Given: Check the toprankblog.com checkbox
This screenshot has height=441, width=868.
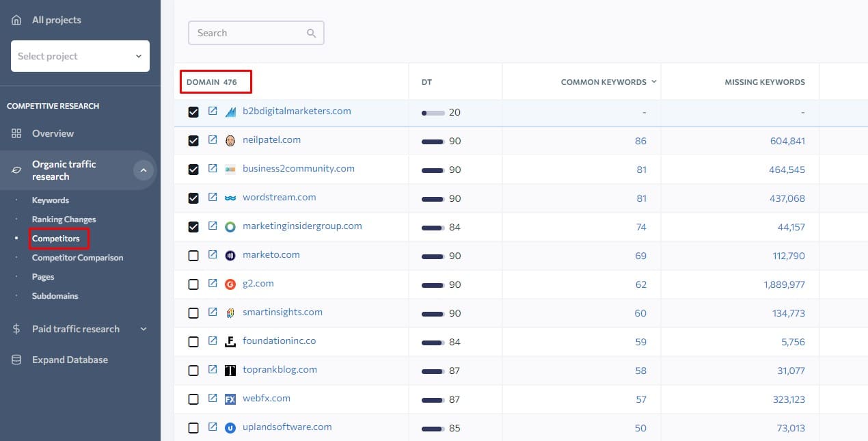Looking at the screenshot, I should click(x=193, y=371).
